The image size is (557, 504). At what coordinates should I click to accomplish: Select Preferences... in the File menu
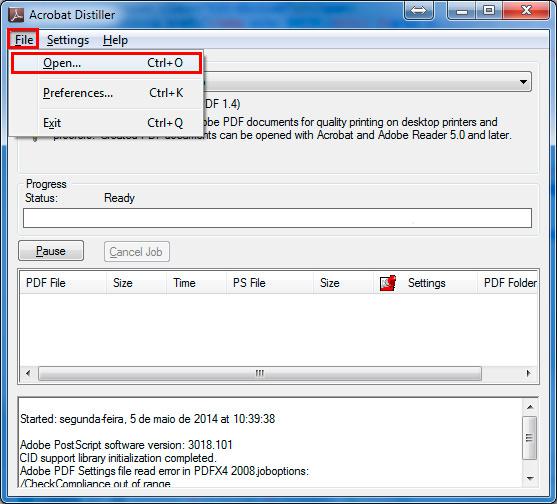click(107, 93)
